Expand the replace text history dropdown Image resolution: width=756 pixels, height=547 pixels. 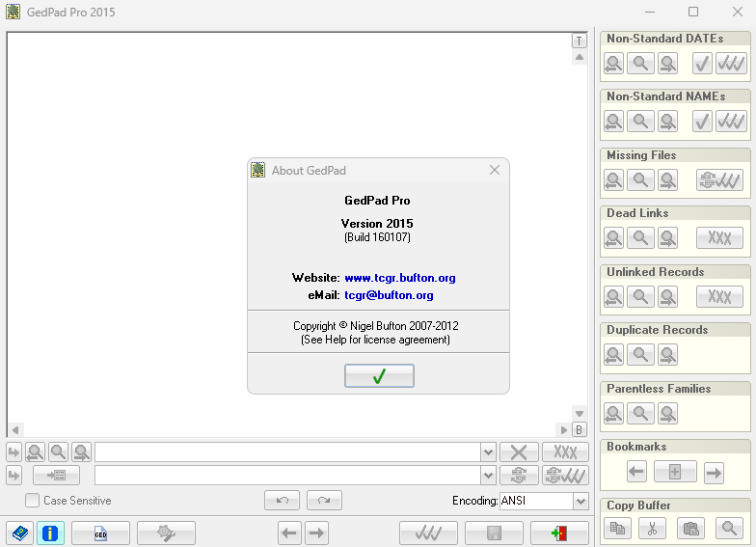click(488, 476)
